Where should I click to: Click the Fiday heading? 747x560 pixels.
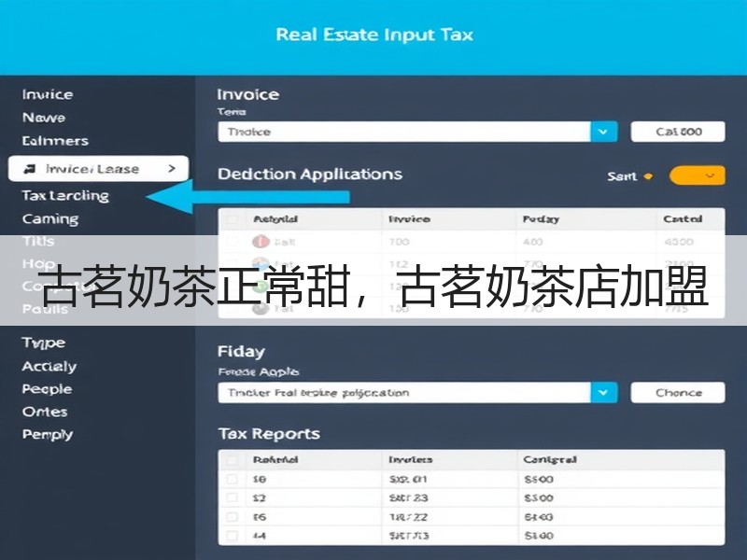(x=241, y=352)
